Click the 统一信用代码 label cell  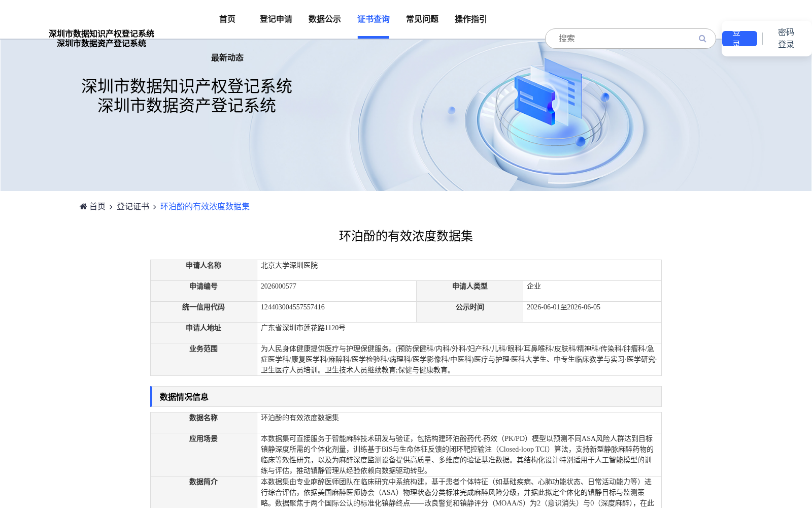(204, 312)
